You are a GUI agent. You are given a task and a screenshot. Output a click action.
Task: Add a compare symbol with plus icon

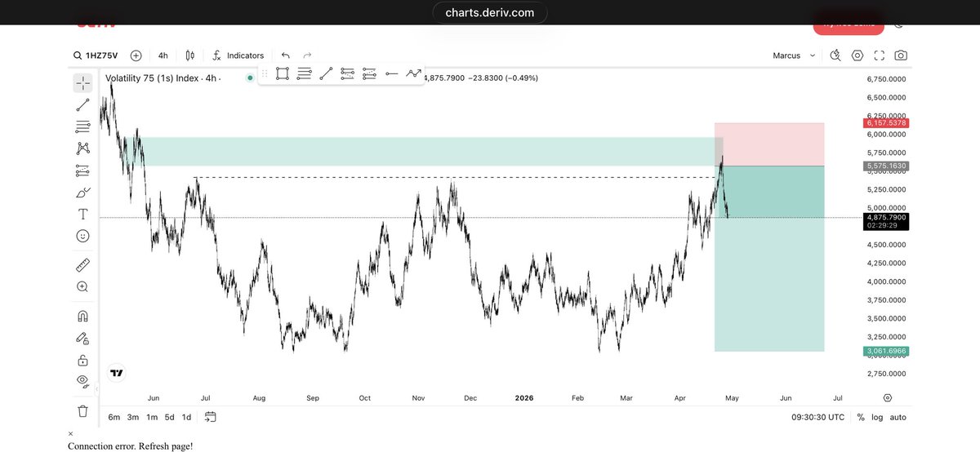tap(136, 55)
